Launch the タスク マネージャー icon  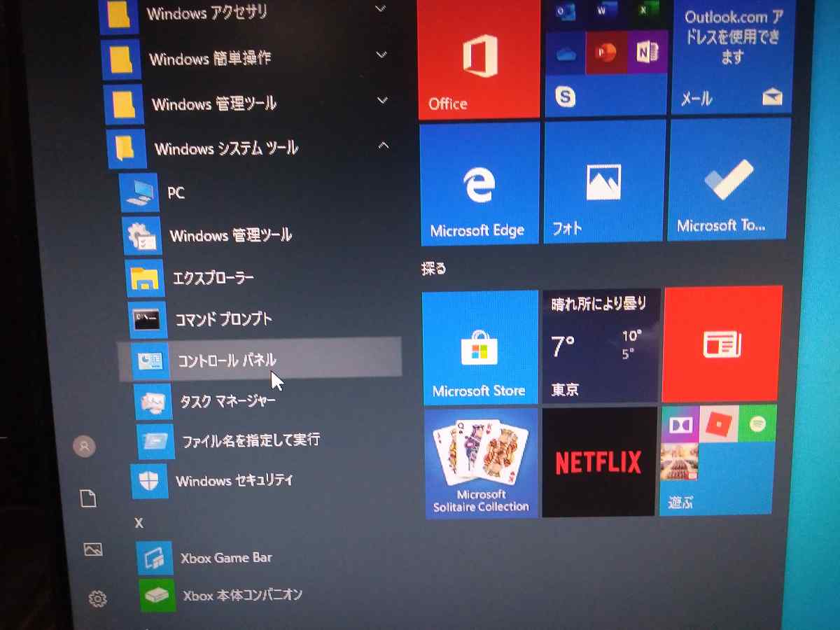(152, 401)
